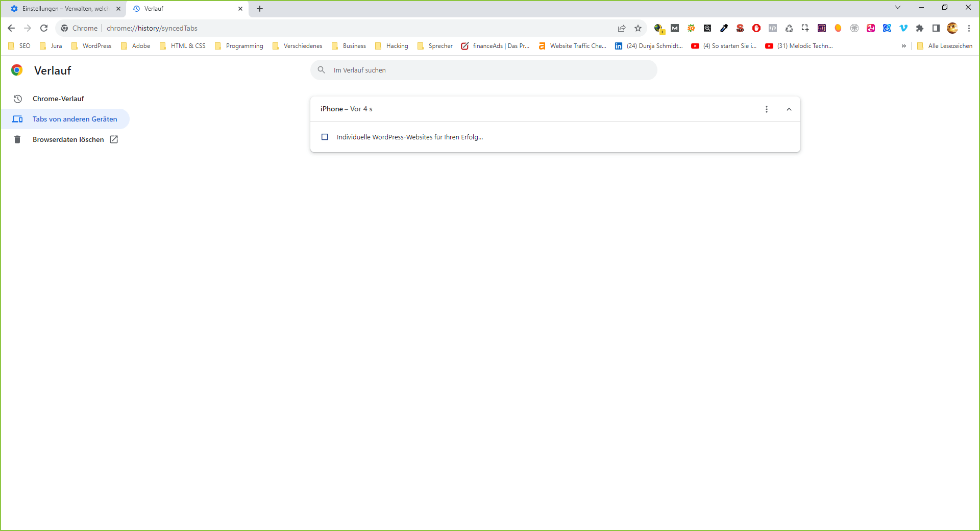Open the Chrome browser menu

[969, 28]
